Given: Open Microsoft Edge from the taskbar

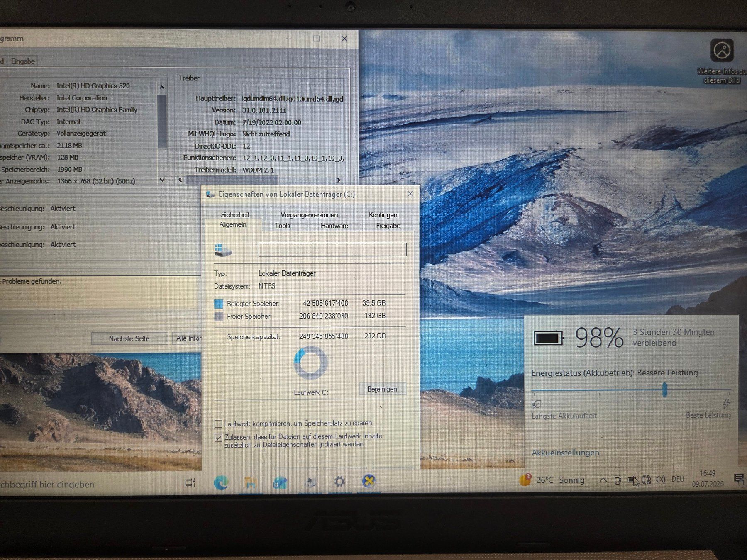Looking at the screenshot, I should pos(221,482).
